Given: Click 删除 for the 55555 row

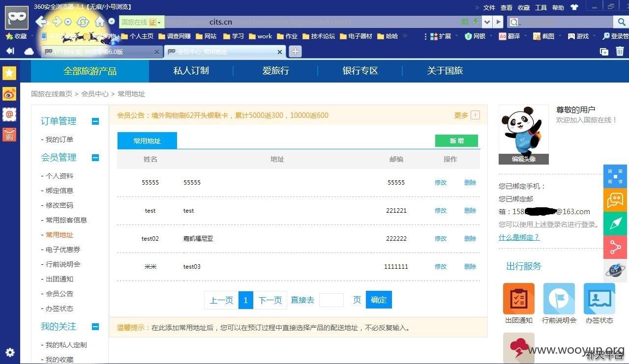Looking at the screenshot, I should pyautogui.click(x=470, y=183).
